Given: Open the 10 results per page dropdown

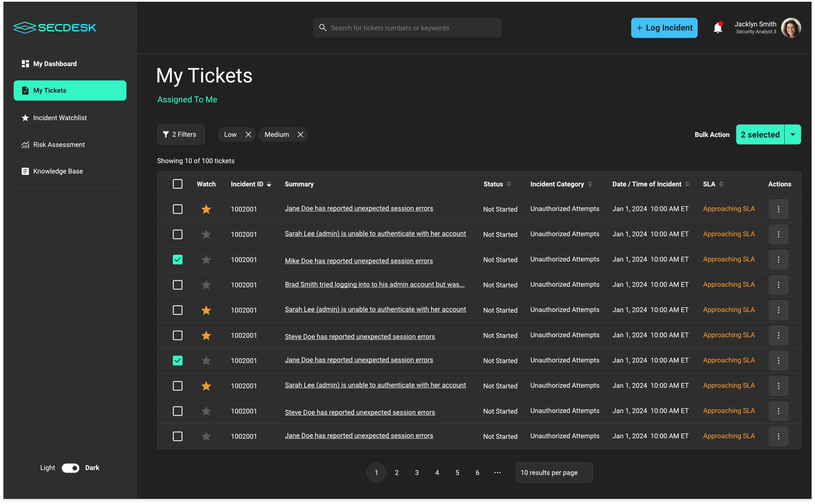Looking at the screenshot, I should pos(554,472).
